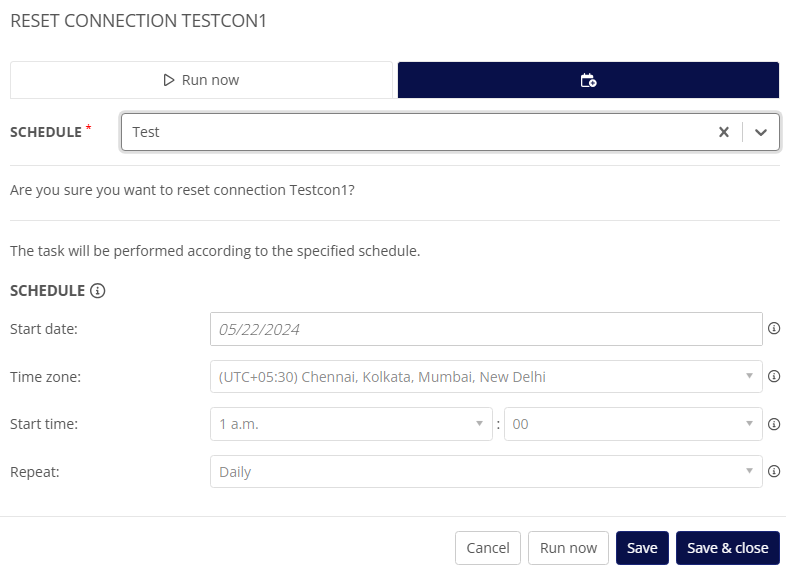Click the RESET CONNECTION TESTCON1 title

[139, 20]
